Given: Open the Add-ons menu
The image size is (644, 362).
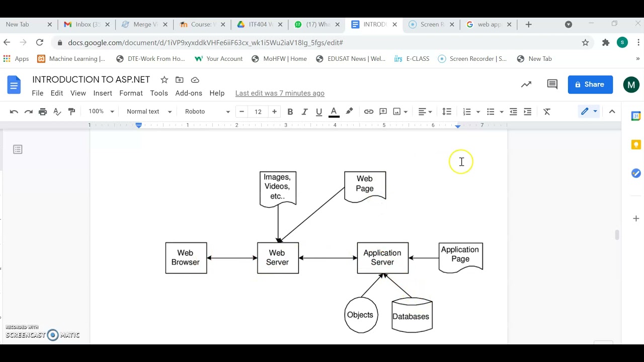Looking at the screenshot, I should point(189,93).
